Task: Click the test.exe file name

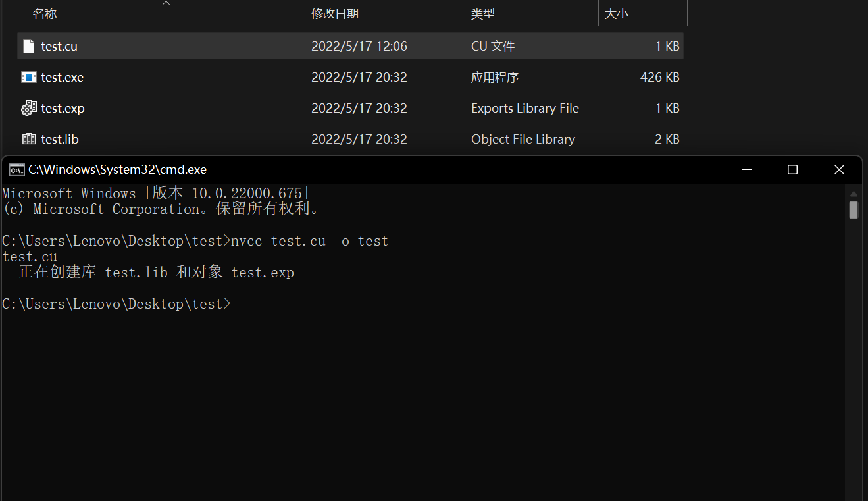Action: point(62,77)
